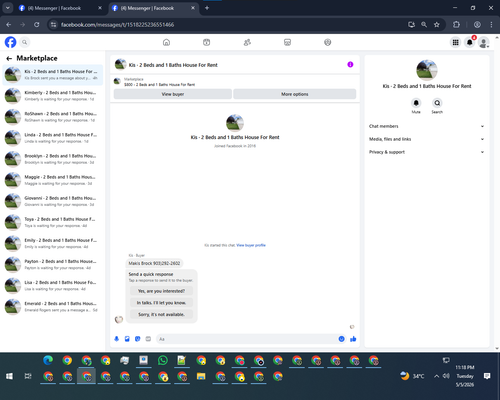Click the listing thumbnail in right panel
The width and height of the screenshot is (500, 400).
[427, 70]
